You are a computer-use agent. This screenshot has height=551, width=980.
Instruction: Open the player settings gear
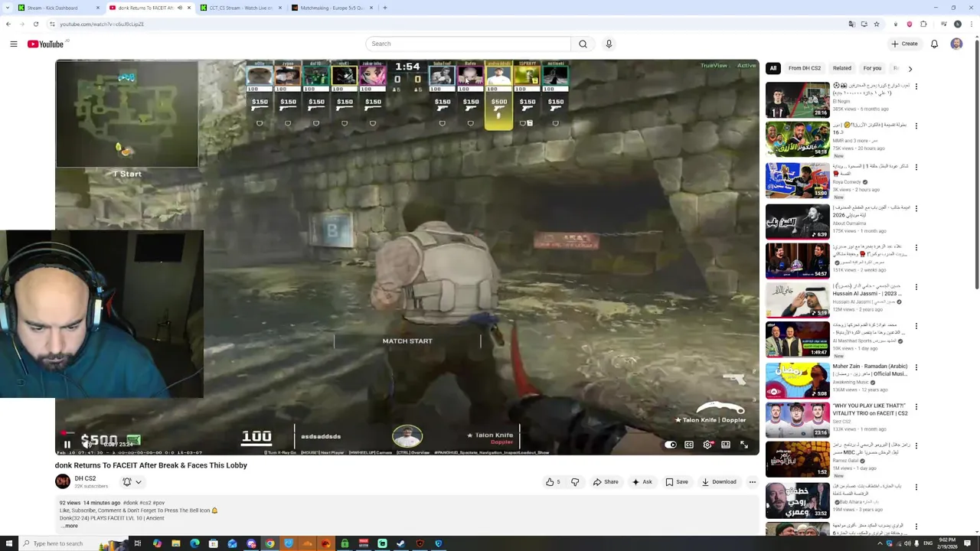tap(707, 445)
